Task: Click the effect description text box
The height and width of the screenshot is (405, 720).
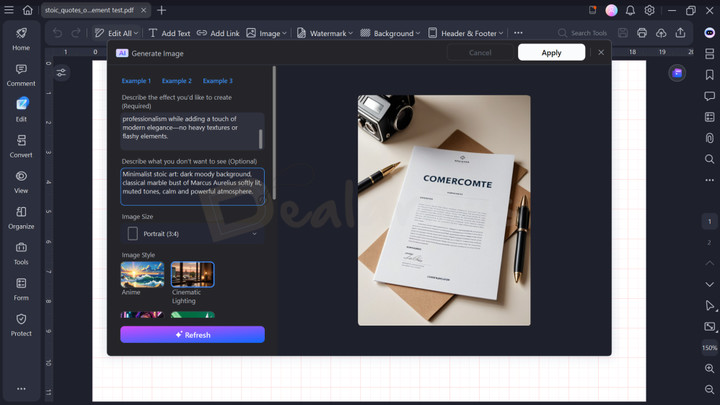Action: pyautogui.click(x=192, y=131)
